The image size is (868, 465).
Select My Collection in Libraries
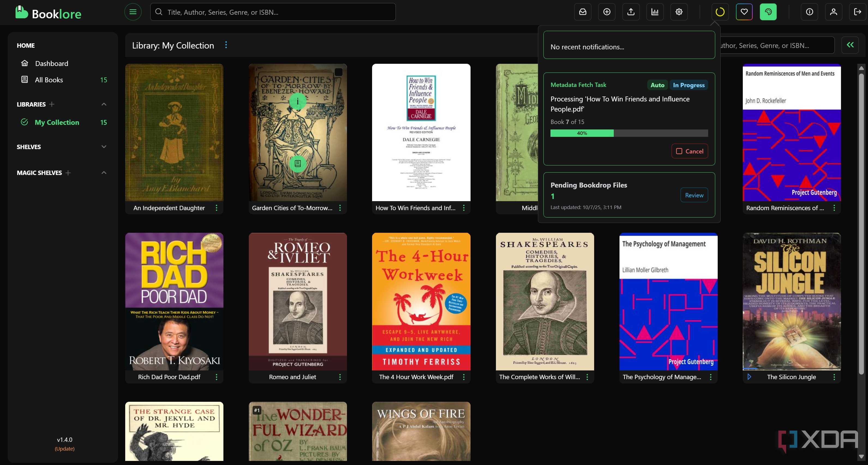(57, 122)
